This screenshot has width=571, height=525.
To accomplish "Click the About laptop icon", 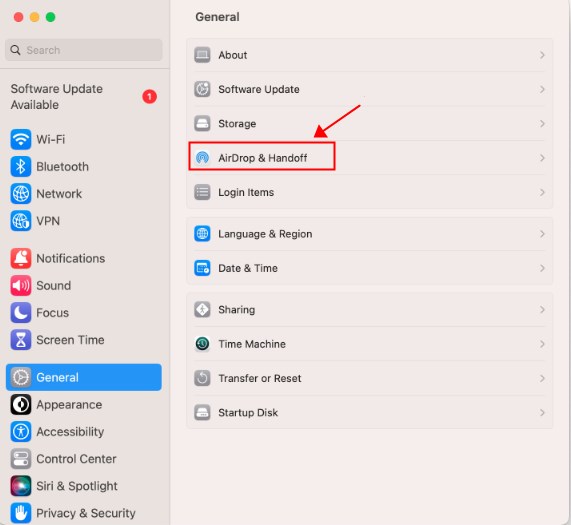I will [202, 55].
